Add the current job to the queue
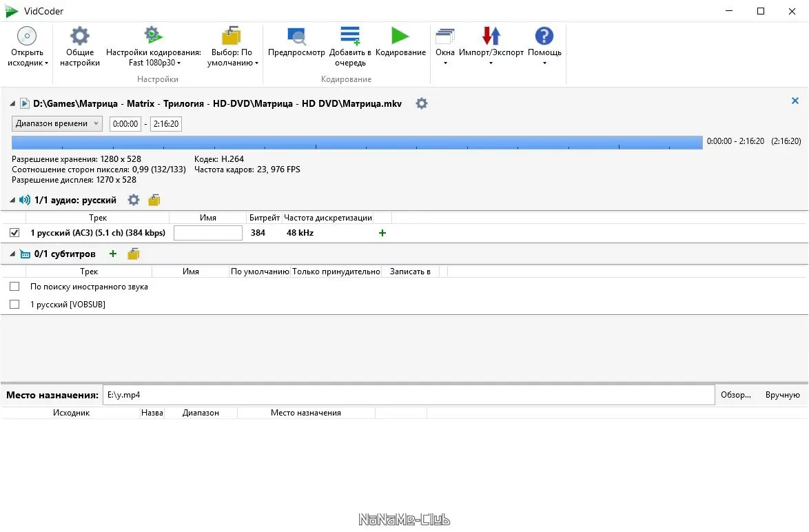The height and width of the screenshot is (532, 809). 350,47
